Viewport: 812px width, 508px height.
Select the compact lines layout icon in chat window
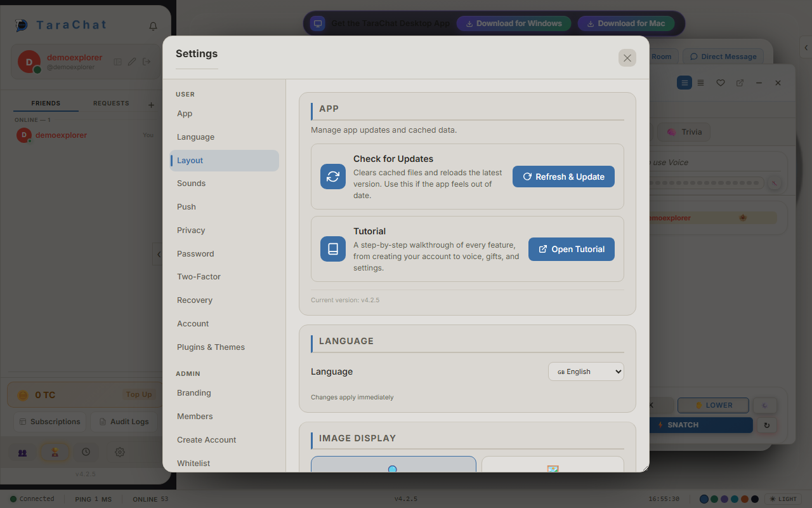[700, 83]
